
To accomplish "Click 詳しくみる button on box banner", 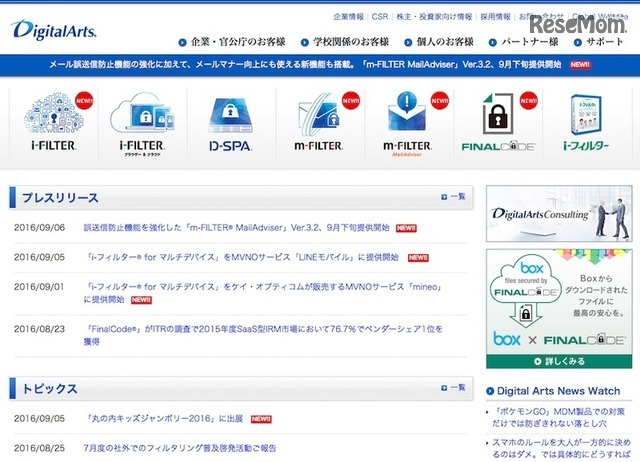I will [559, 361].
